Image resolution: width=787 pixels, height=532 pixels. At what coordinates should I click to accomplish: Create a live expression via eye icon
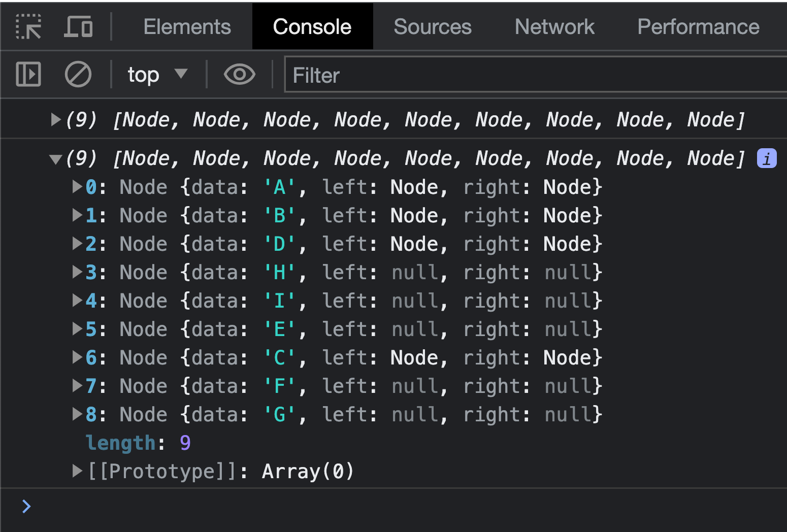(x=239, y=74)
